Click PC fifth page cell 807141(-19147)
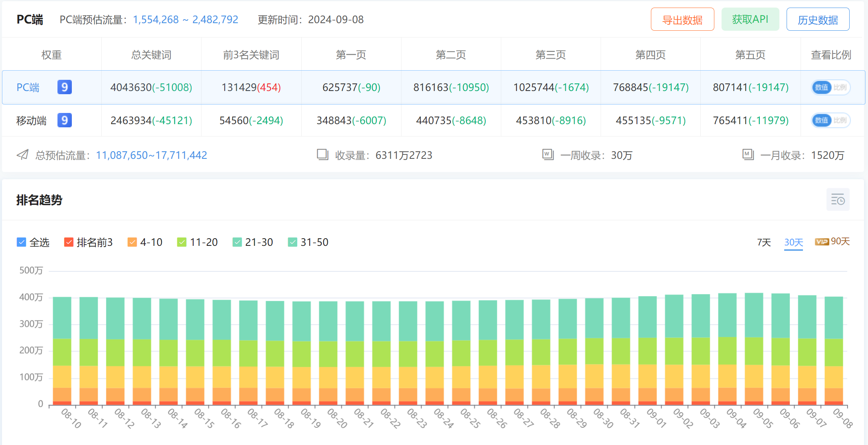Viewport: 868px width, 445px height. (751, 87)
